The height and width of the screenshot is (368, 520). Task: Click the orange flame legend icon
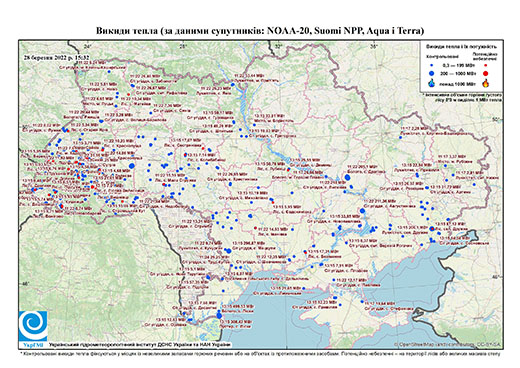coord(485,83)
